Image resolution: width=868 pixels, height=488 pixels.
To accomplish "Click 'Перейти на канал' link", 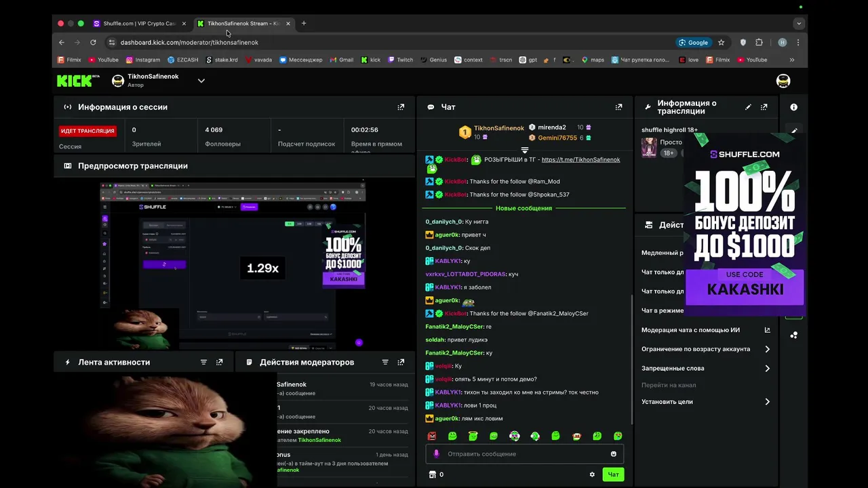I will [669, 385].
